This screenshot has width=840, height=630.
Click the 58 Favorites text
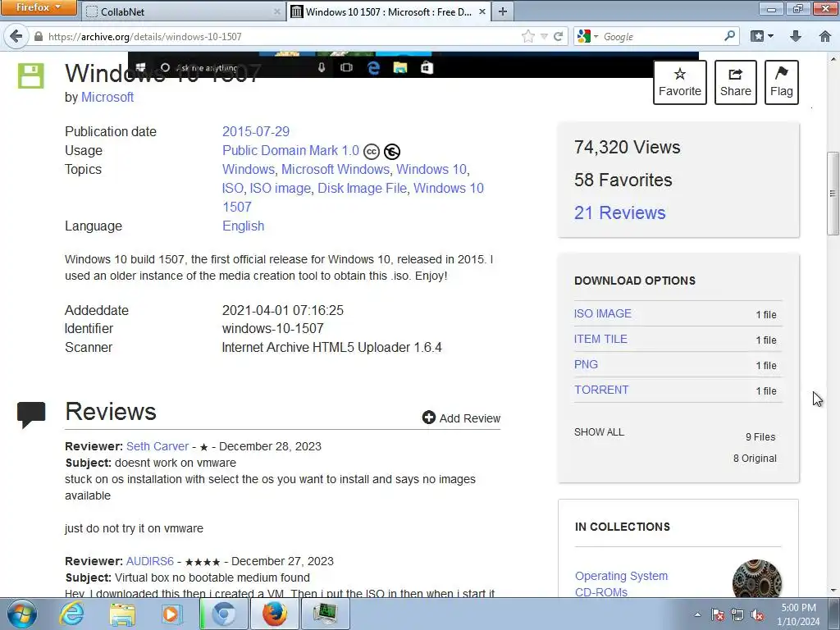[x=623, y=180]
